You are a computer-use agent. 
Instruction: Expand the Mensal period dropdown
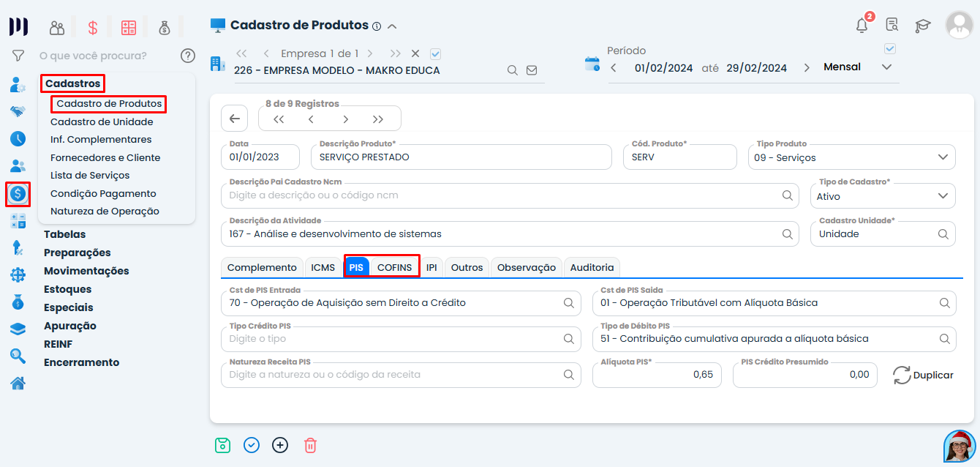886,66
